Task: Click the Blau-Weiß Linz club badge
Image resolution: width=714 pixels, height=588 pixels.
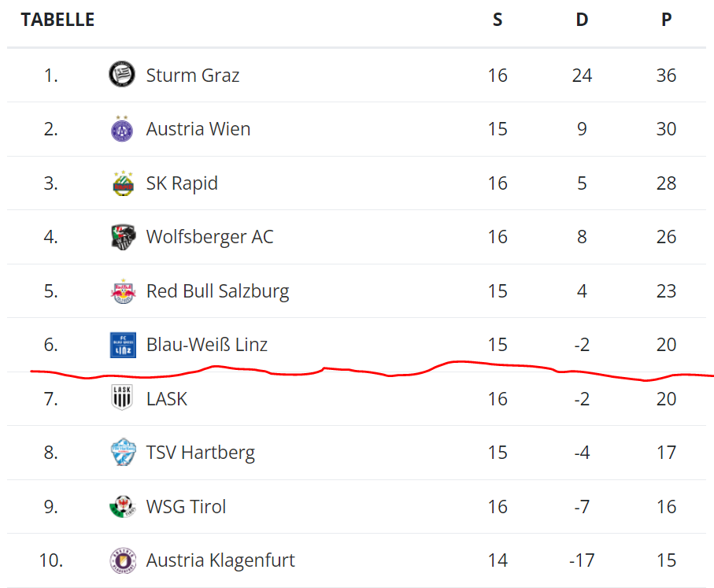Action: coord(122,345)
